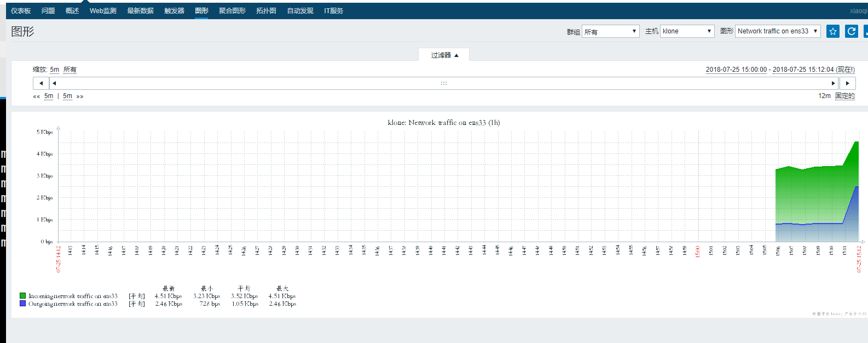Click blue Outgoing traffic legend swatch
Screen dimensions: 868x343
[22, 303]
